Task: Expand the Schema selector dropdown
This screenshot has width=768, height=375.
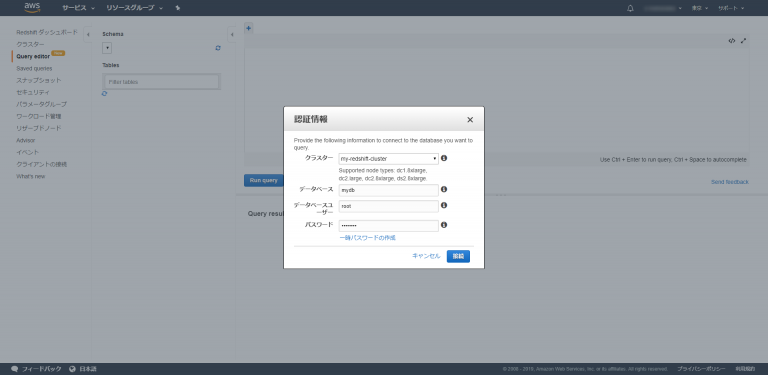Action: click(107, 48)
